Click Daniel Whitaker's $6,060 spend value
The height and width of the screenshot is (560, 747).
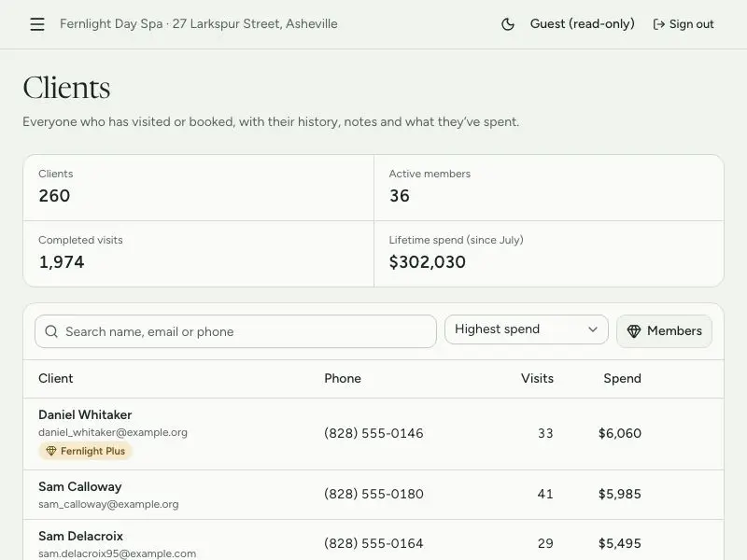coord(620,433)
